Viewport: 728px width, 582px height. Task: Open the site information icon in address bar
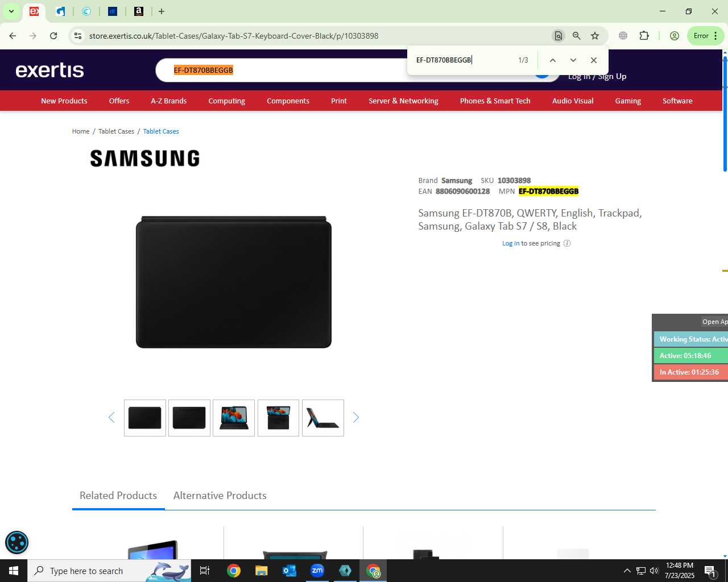(78, 36)
